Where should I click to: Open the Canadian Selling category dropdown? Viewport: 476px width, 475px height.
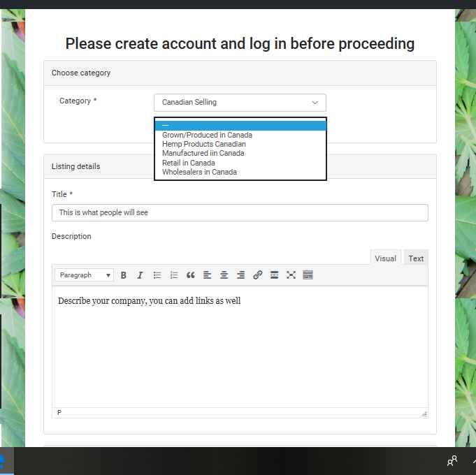pyautogui.click(x=240, y=103)
